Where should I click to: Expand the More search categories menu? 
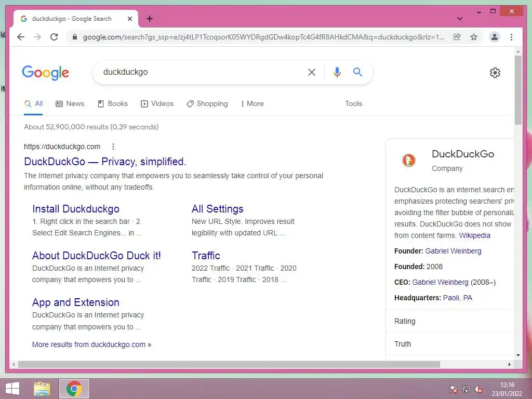pos(252,103)
